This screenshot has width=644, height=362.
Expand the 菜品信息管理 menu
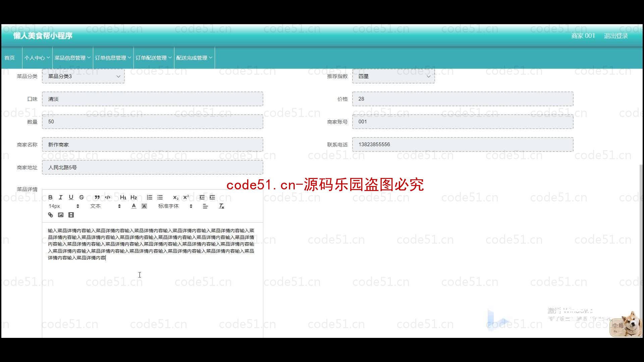click(x=72, y=58)
